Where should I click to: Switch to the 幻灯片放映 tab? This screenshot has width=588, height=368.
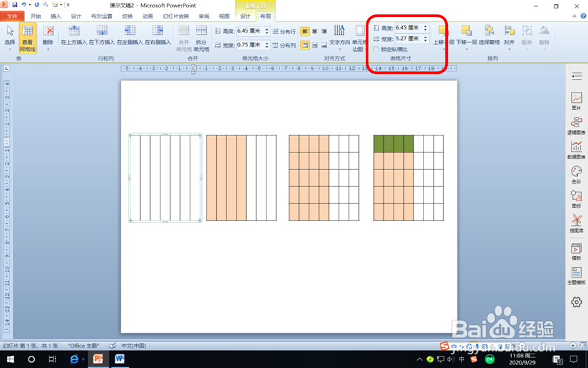(x=176, y=16)
